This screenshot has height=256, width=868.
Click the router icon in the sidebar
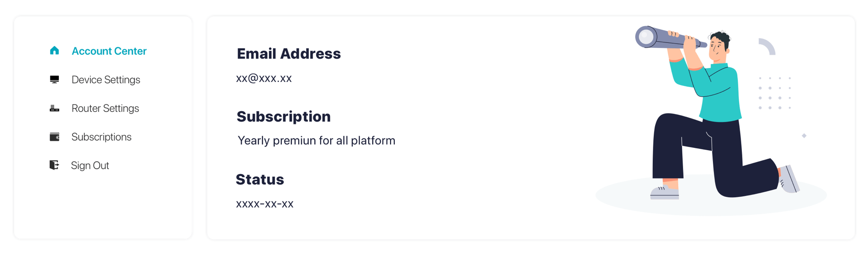[54, 109]
